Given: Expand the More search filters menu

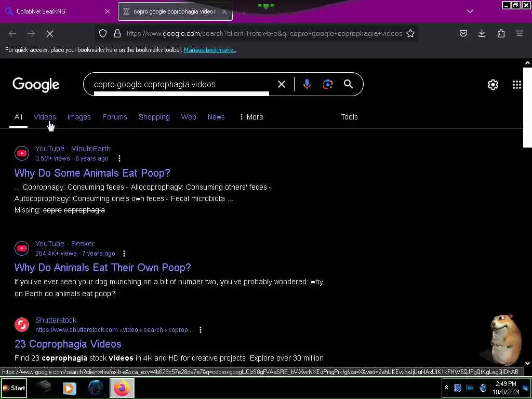Looking at the screenshot, I should (x=251, y=117).
